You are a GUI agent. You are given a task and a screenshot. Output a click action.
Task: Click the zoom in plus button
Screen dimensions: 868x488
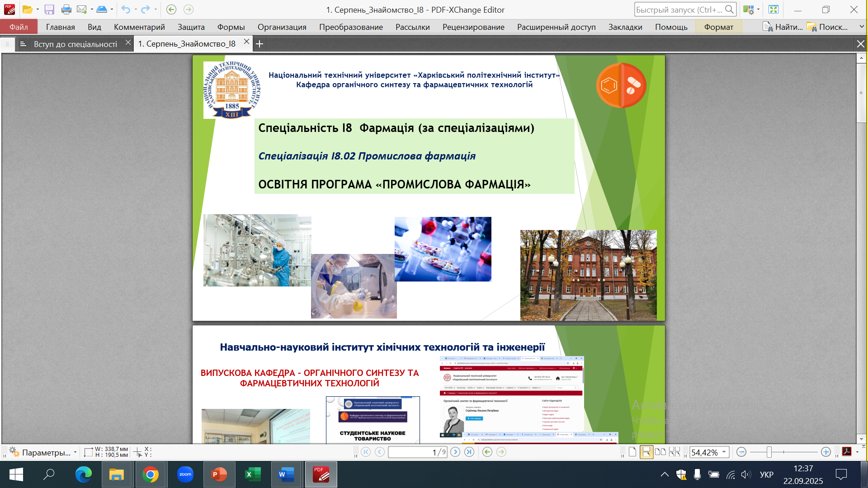(x=826, y=452)
